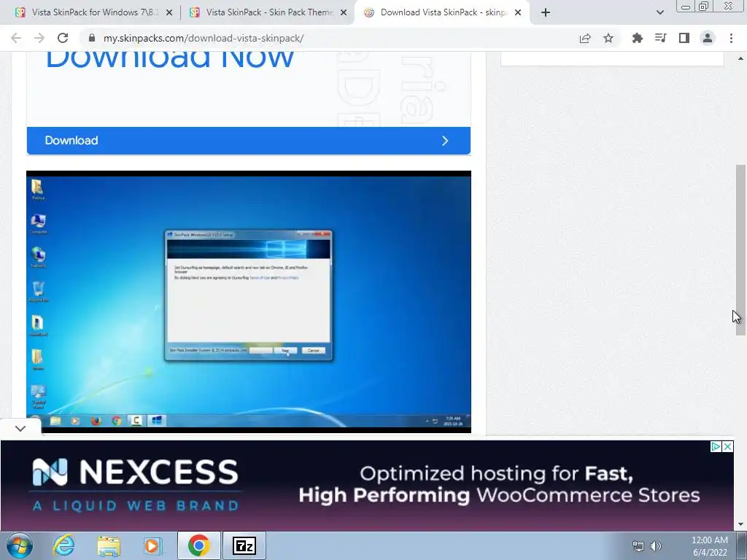Click the address bar URL
747x560 pixels.
pyautogui.click(x=204, y=38)
